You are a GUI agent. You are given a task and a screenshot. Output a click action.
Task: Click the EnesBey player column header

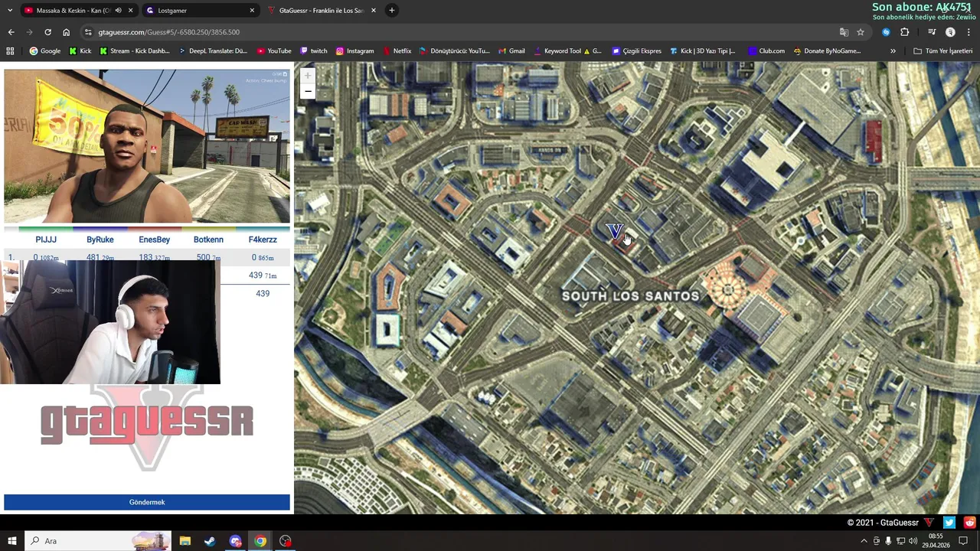[x=155, y=240]
